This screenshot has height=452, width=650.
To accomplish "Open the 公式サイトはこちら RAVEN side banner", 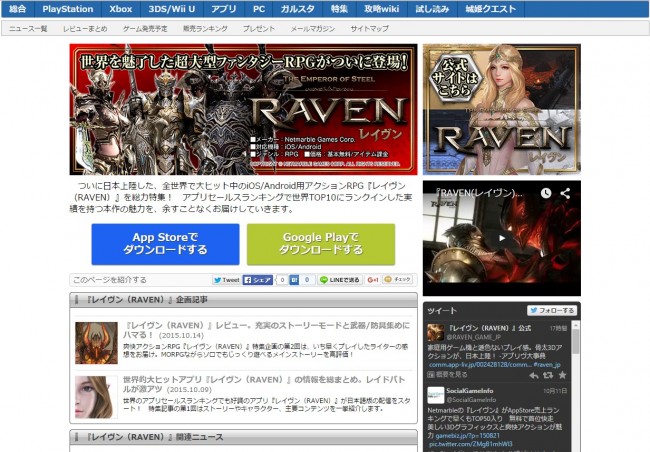I will point(502,109).
